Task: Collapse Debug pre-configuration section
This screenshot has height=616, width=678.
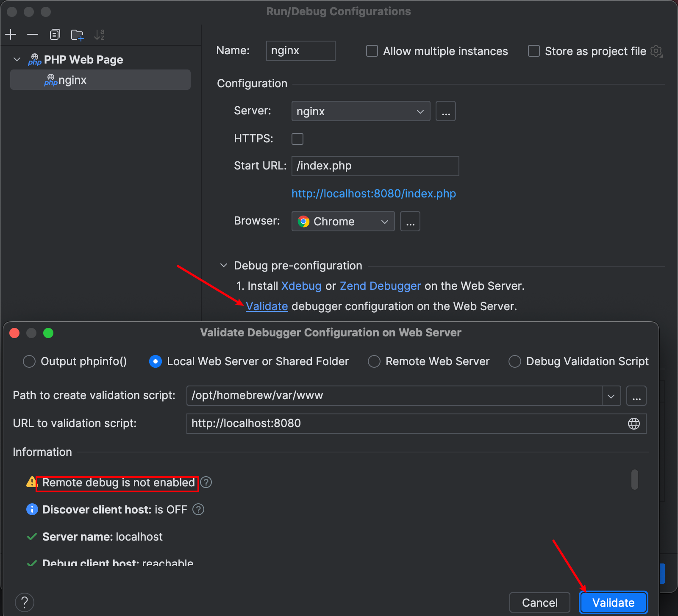Action: tap(224, 266)
